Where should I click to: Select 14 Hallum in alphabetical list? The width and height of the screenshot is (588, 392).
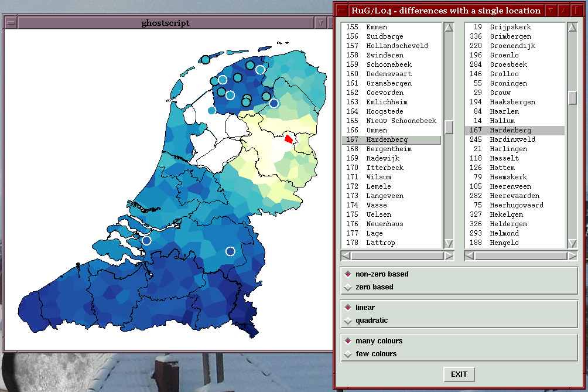tap(515, 121)
